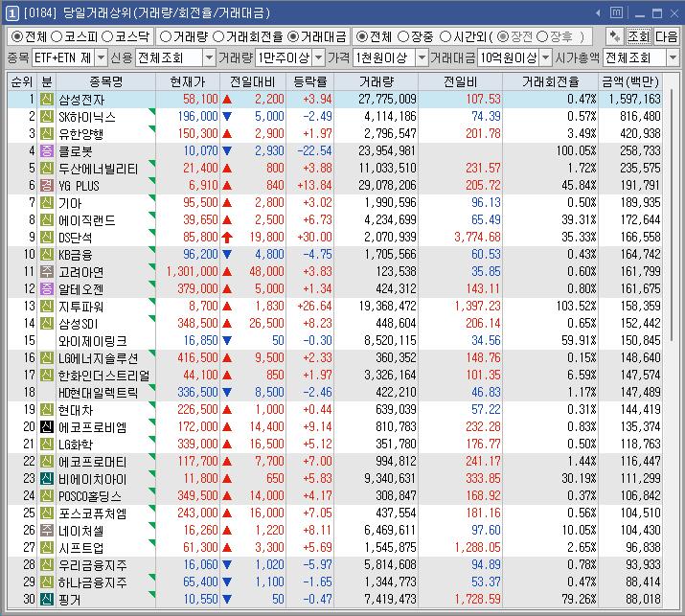Click the down arrow icon for SK하이닉스
This screenshot has height=616, width=685.
click(x=227, y=117)
